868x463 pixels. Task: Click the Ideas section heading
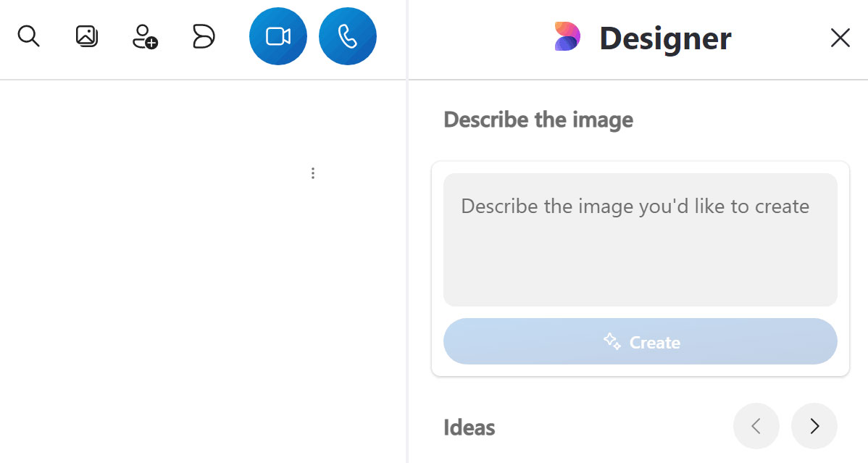(470, 427)
